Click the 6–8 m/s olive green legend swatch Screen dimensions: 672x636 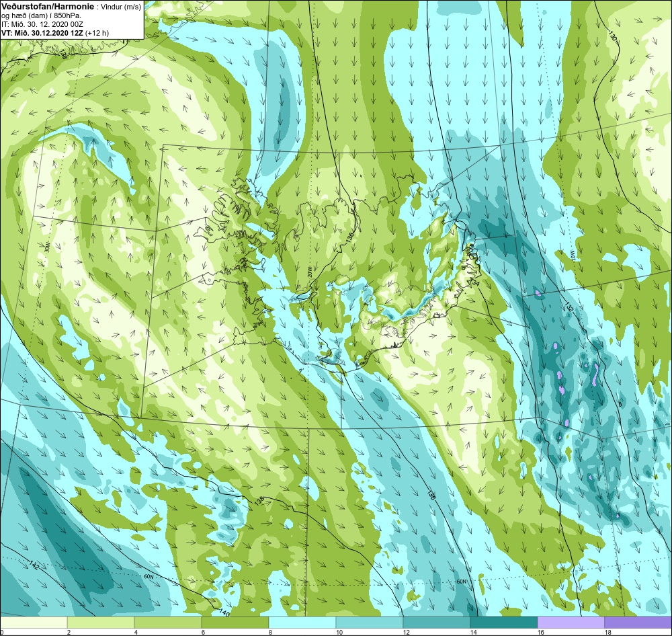point(235,623)
